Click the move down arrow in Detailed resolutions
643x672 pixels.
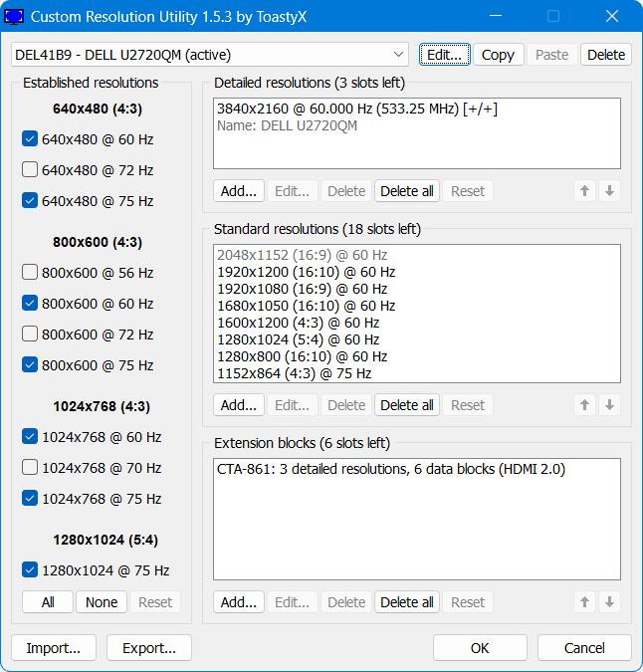click(x=609, y=191)
